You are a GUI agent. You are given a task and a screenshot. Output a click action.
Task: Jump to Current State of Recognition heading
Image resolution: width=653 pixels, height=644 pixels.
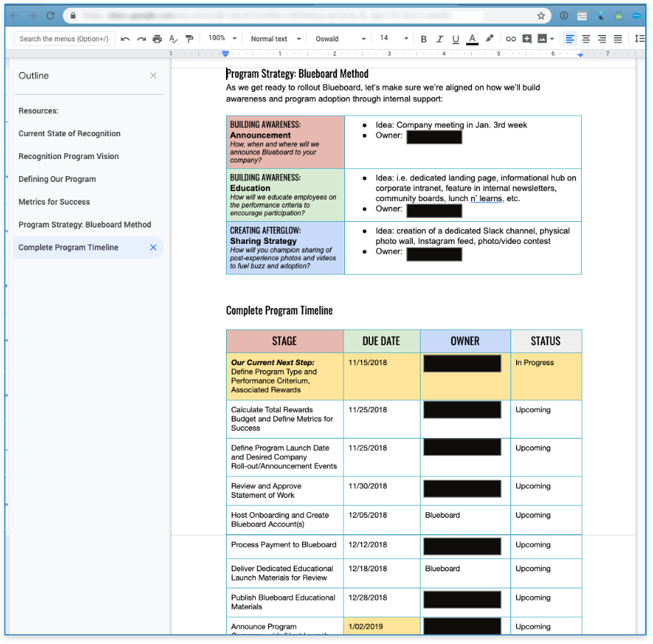tap(69, 133)
